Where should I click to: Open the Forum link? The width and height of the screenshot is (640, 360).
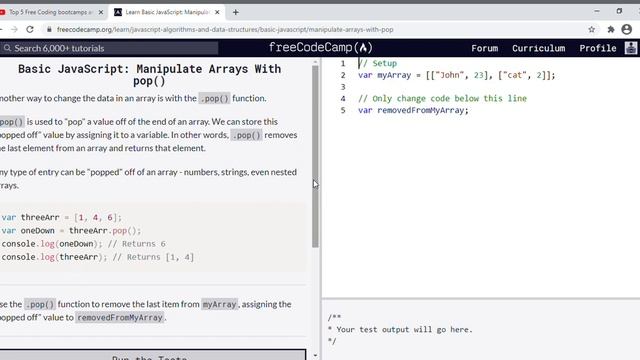pos(484,48)
